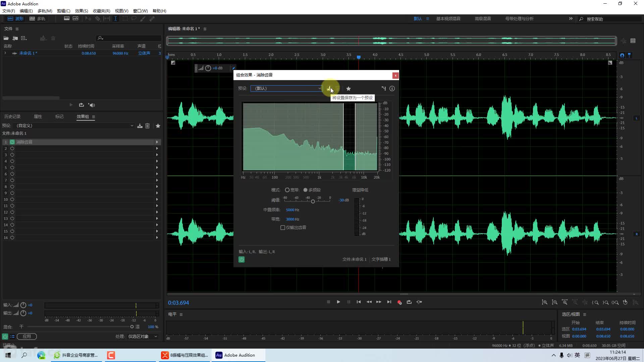This screenshot has width=644, height=362.
Task: Check the output sibilance only checkbox
Action: [283, 228]
